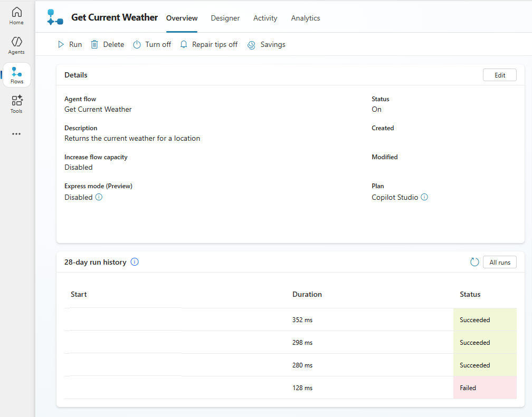Click the Run label in the command bar
The width and height of the screenshot is (532, 417).
75,44
